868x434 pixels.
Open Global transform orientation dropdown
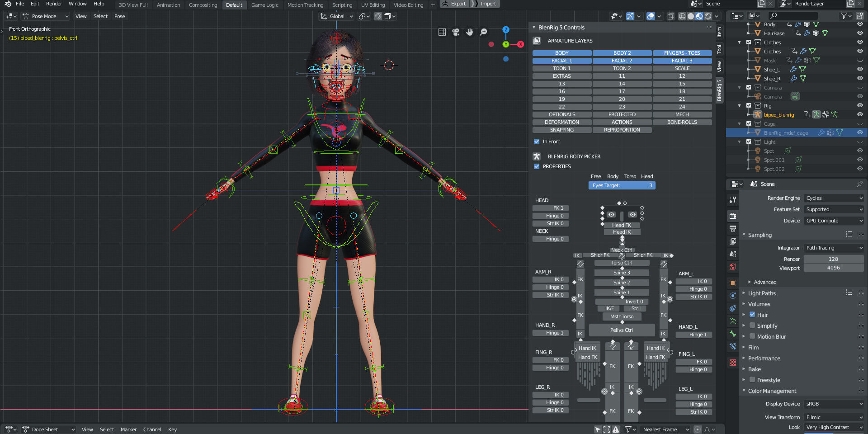point(336,16)
